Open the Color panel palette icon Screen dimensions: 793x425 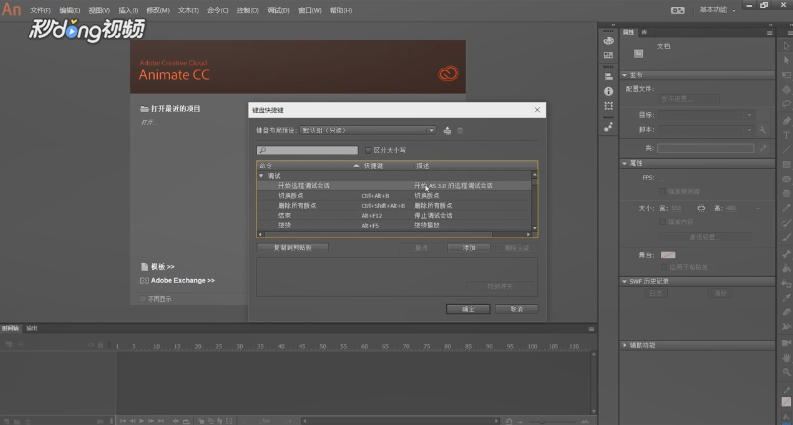608,40
